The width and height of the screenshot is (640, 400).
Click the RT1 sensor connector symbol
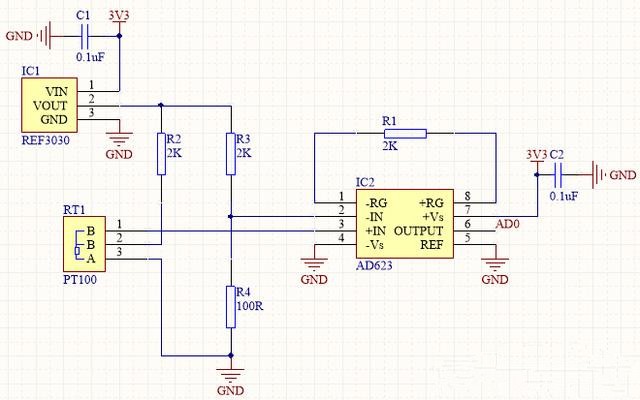coord(80,241)
